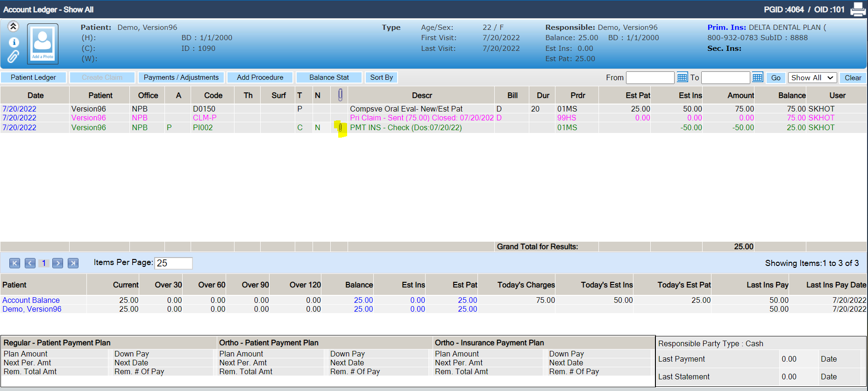Open the Account Balance link
This screenshot has width=868, height=391.
point(31,300)
